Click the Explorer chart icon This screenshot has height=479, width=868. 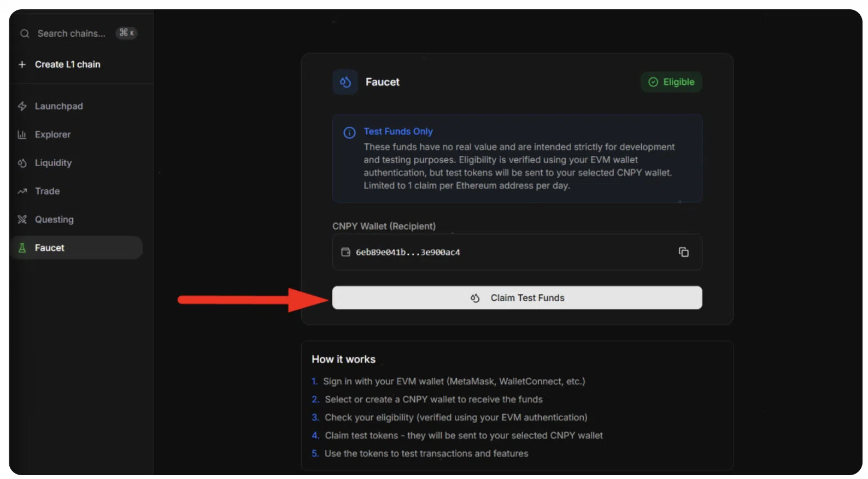coord(22,135)
